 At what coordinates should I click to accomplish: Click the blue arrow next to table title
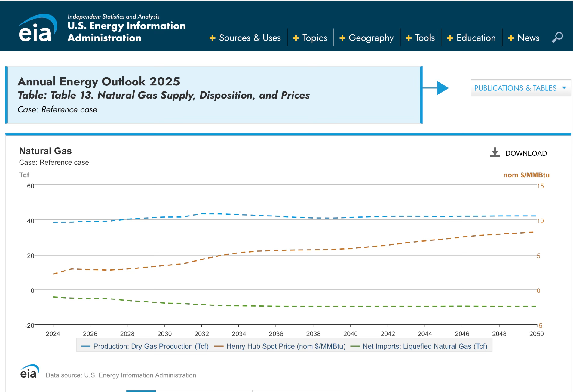coord(436,88)
